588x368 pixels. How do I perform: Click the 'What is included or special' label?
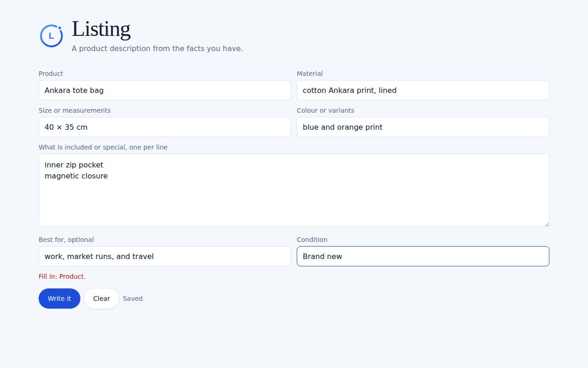coord(103,147)
